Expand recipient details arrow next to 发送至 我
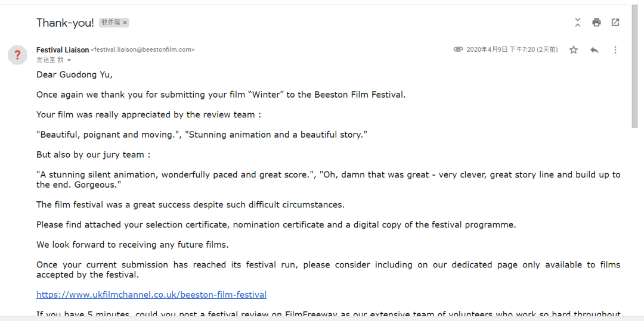Viewport: 644px width, 321px height. pyautogui.click(x=69, y=60)
